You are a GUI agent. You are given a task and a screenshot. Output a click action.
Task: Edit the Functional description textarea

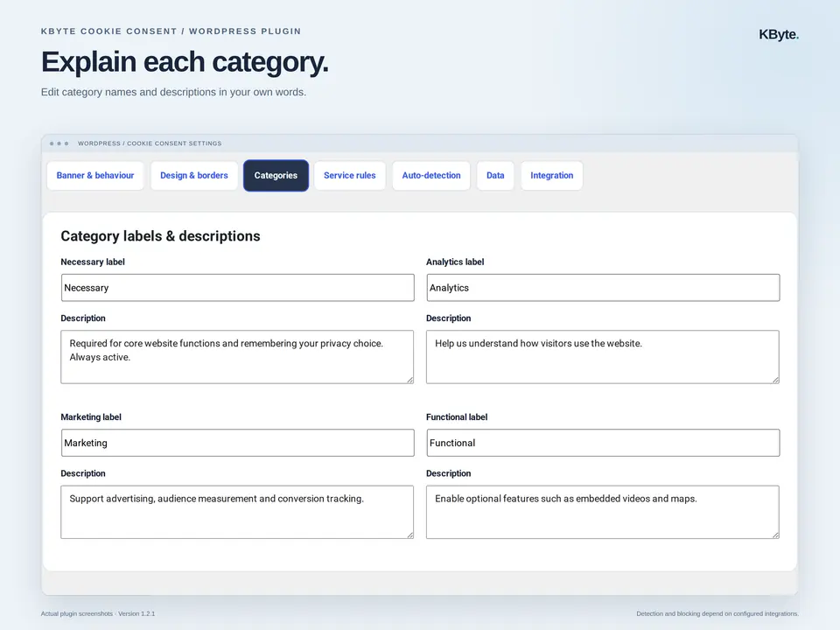pyautogui.click(x=603, y=512)
